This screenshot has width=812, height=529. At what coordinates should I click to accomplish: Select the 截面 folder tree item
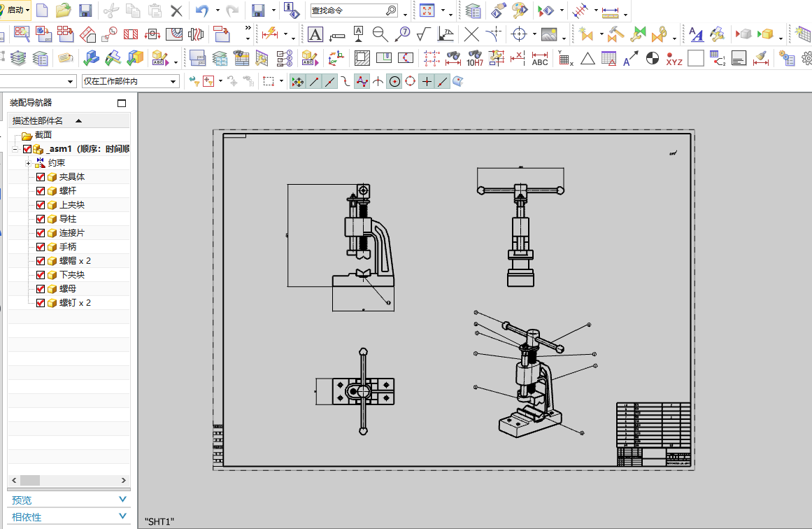coord(43,135)
